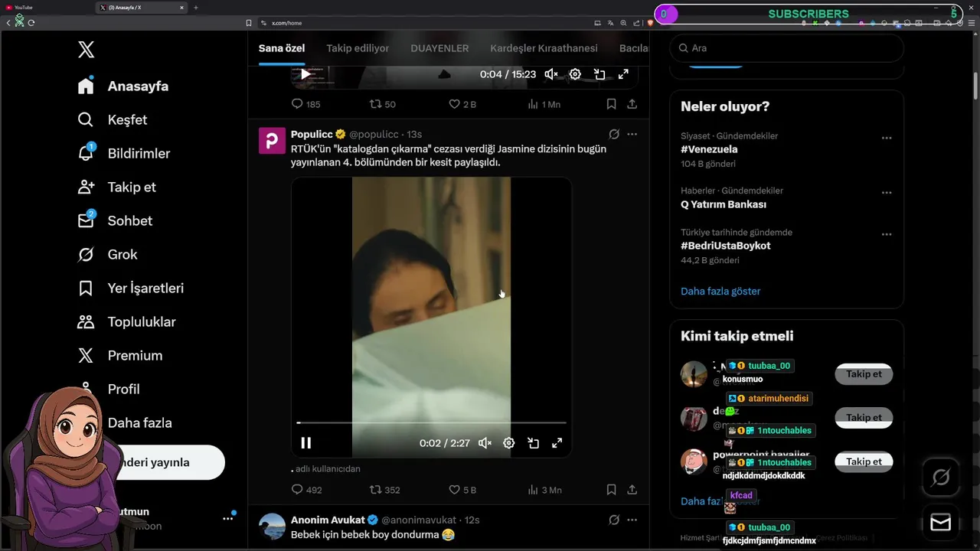Open Yer İşaretleri bookmarks

(129, 288)
